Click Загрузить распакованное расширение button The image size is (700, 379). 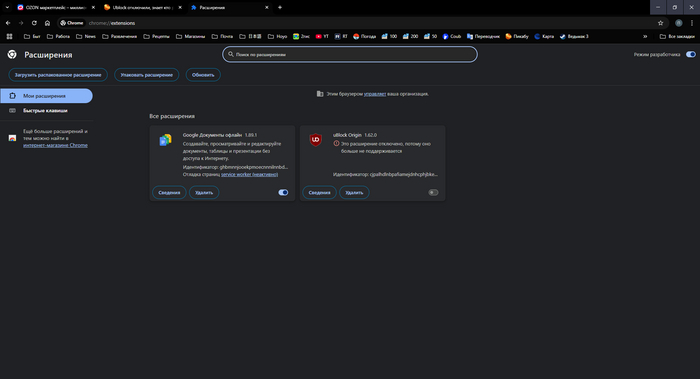click(x=58, y=75)
